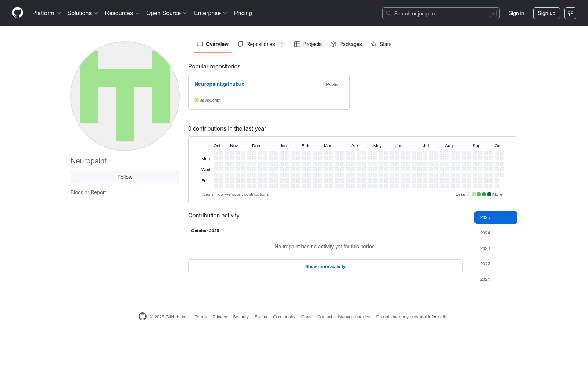The image size is (588, 368).
Task: Click the 'Contribution activity' heading
Action: 214,215
